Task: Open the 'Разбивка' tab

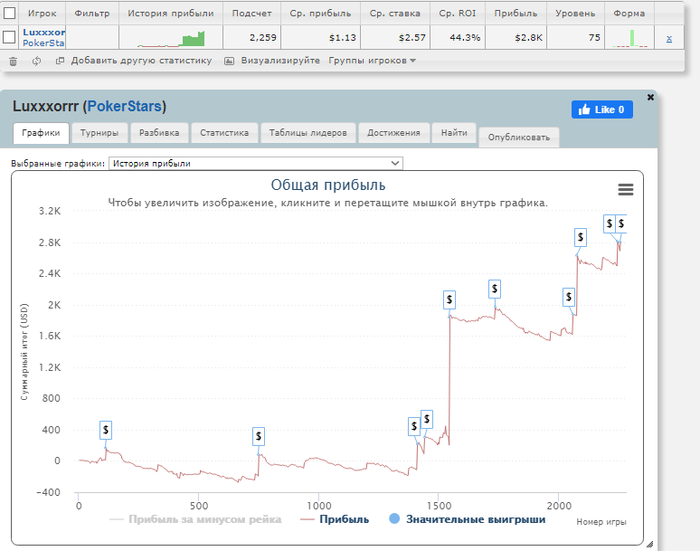Action: (x=159, y=133)
